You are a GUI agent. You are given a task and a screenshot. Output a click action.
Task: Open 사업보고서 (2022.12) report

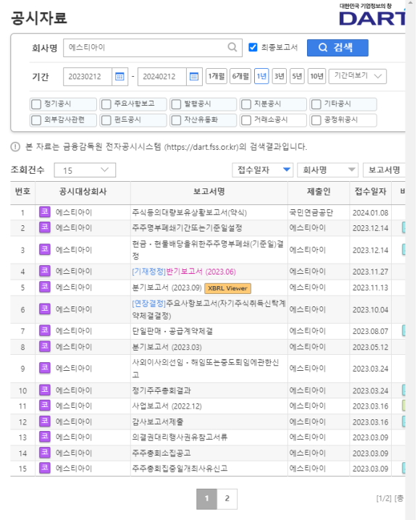tap(167, 406)
